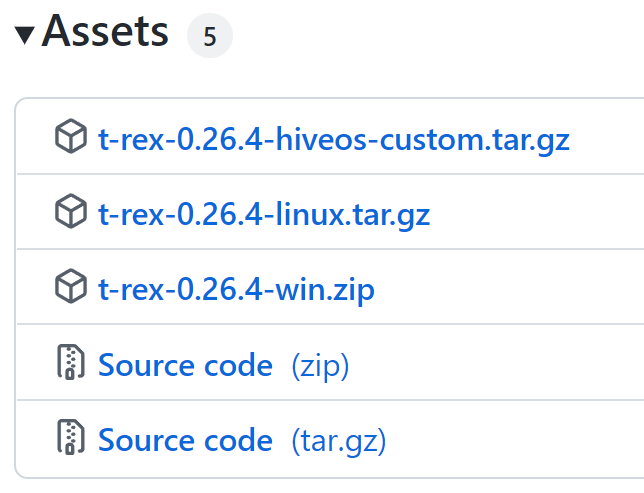Screen dimensions: 644x493
Task: Click the Assets heading text
Action: [x=105, y=33]
